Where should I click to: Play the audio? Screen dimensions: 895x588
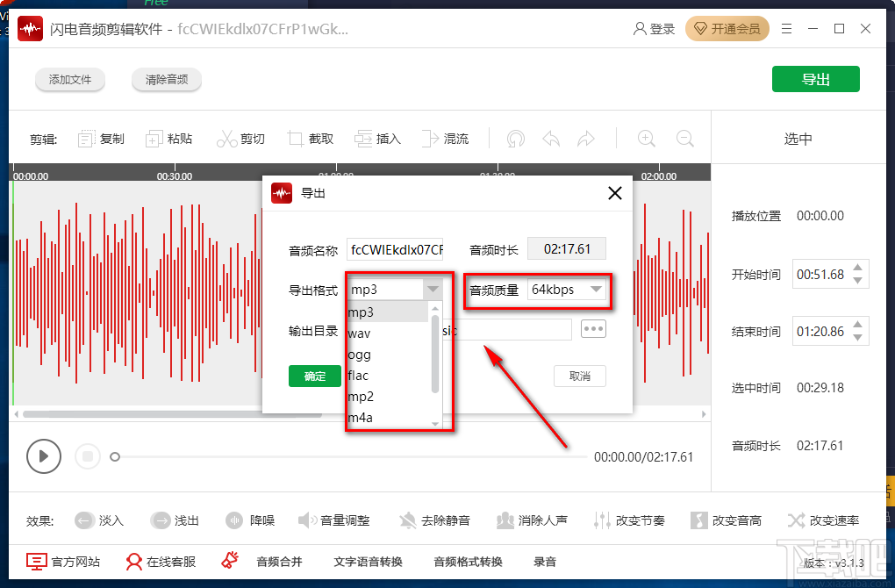pyautogui.click(x=43, y=456)
